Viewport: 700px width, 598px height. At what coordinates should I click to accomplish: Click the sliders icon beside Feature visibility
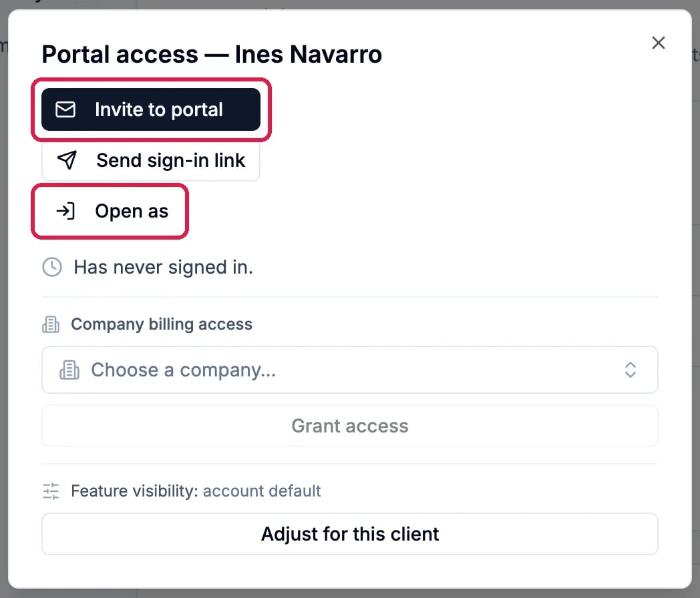[x=51, y=491]
